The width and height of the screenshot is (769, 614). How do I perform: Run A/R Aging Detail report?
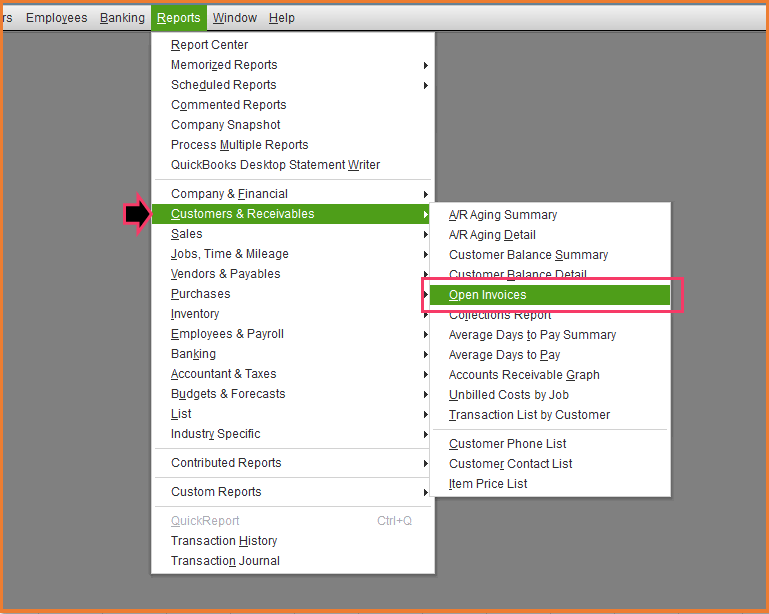tap(550, 235)
